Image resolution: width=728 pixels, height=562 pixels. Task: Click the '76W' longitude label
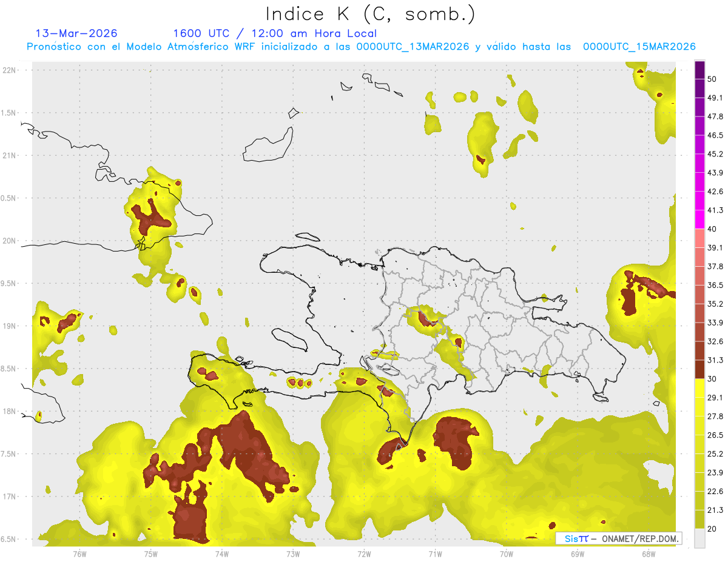[x=79, y=554]
